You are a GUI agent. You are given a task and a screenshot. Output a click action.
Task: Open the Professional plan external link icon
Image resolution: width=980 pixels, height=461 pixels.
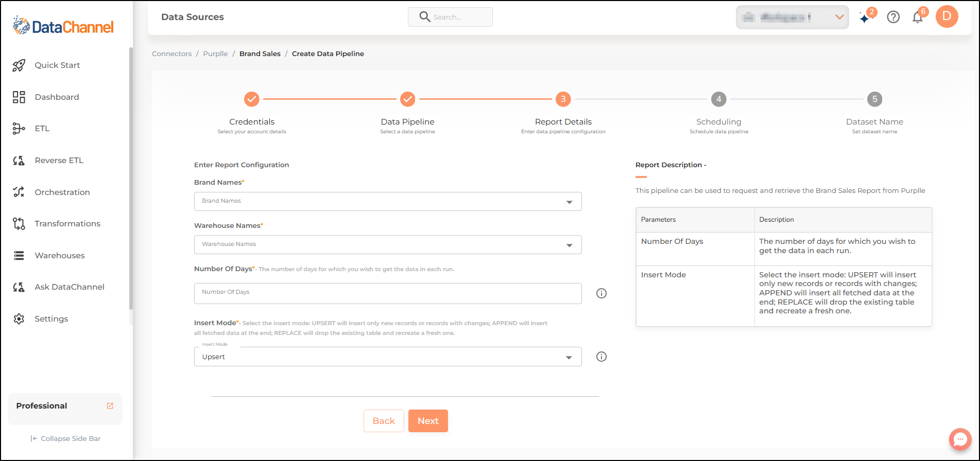pos(110,406)
